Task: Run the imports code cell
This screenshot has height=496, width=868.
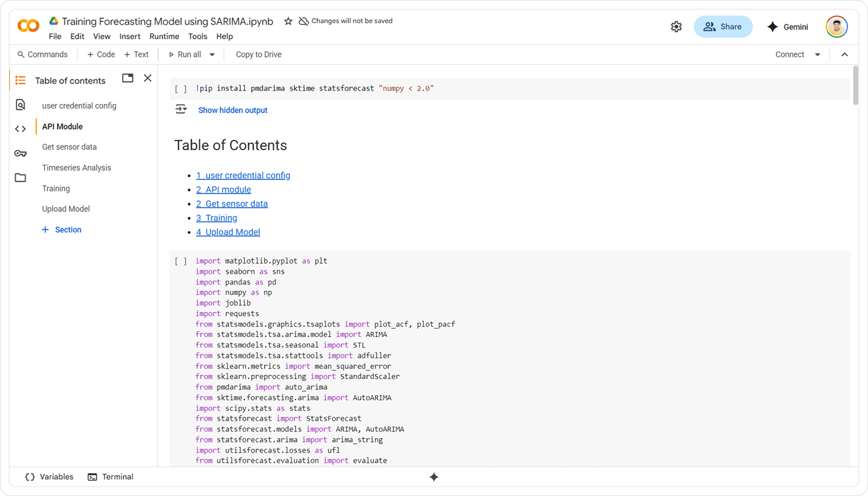Action: (x=181, y=261)
